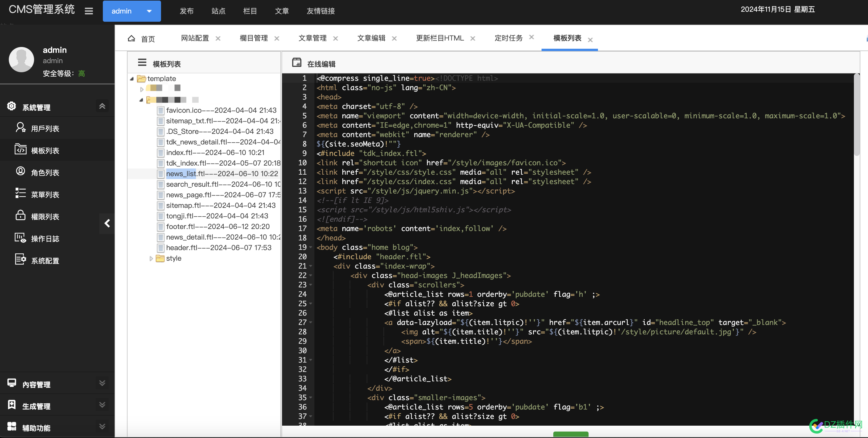Expand the first blurred subfolder
Viewport: 868px width, 438px height.
[142, 89]
